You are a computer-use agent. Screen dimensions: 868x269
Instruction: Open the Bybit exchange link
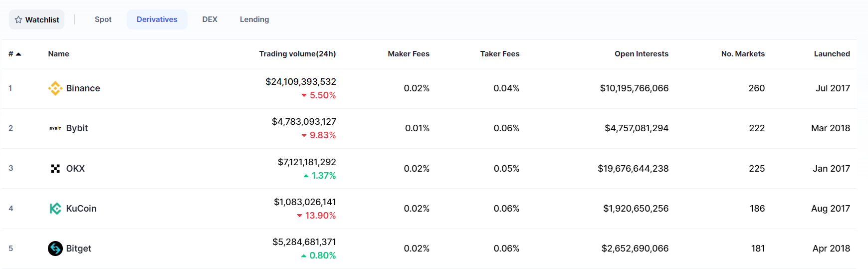point(77,128)
